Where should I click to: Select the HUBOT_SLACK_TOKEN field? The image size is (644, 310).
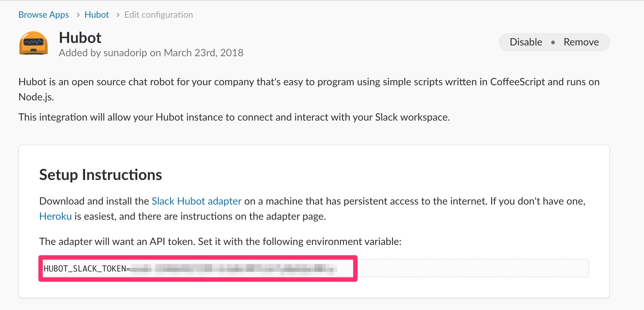[x=314, y=268]
